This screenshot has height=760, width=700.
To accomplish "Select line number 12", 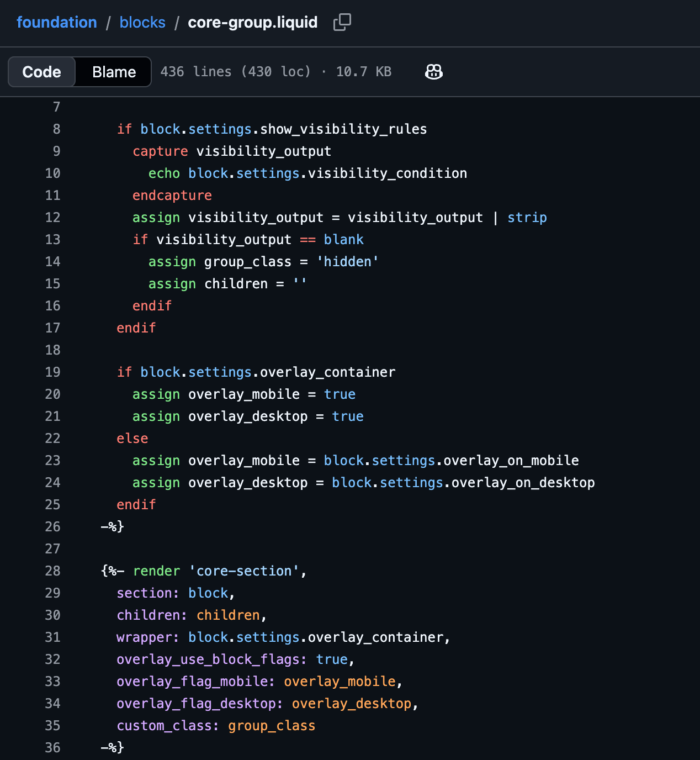I will [x=52, y=218].
